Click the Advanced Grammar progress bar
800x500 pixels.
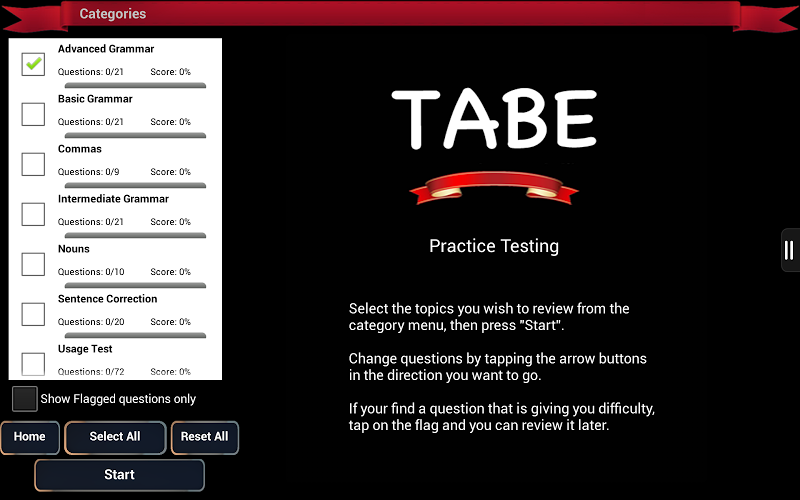coord(135,85)
